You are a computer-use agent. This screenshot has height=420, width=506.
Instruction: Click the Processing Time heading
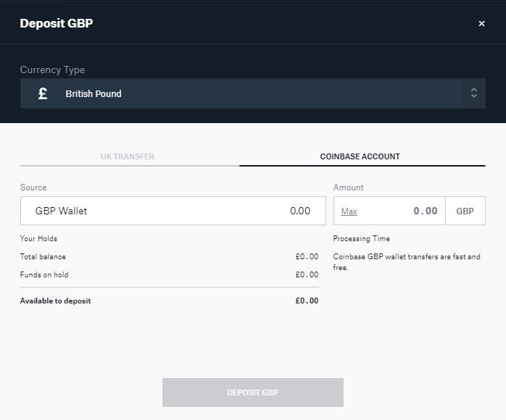[x=362, y=238]
